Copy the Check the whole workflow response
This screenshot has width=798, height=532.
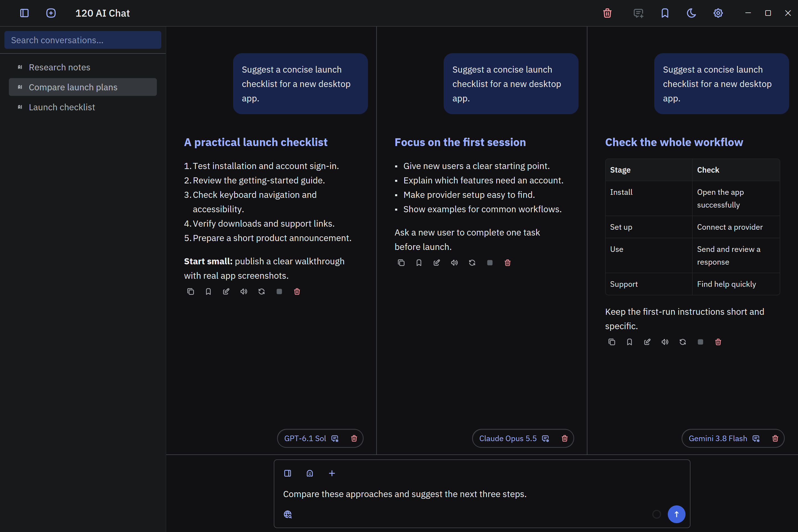click(x=612, y=342)
